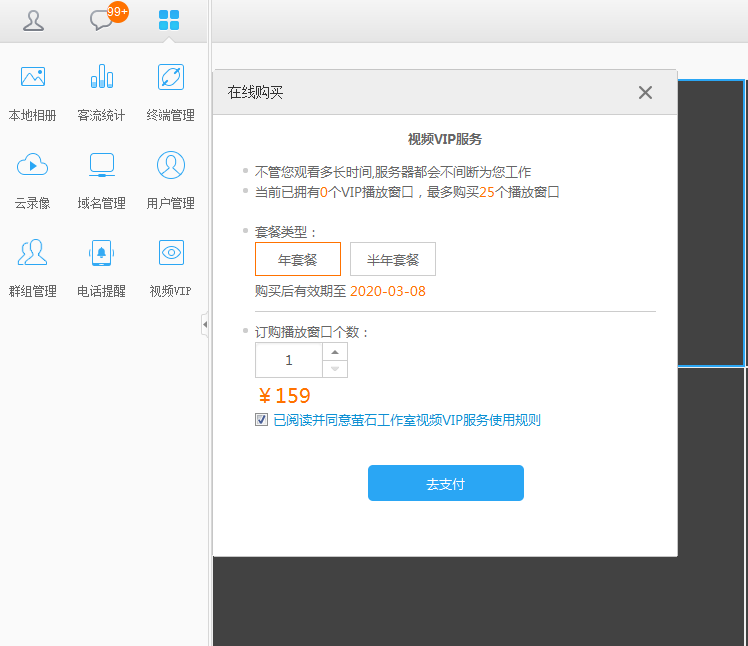
Task: Collapse the left sidebar with arrow handle
Action: click(x=205, y=324)
